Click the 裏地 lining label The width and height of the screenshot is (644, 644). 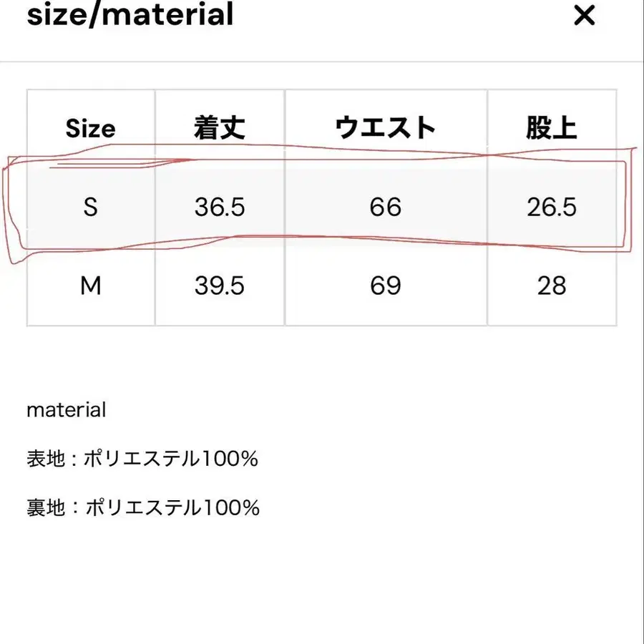click(x=46, y=508)
